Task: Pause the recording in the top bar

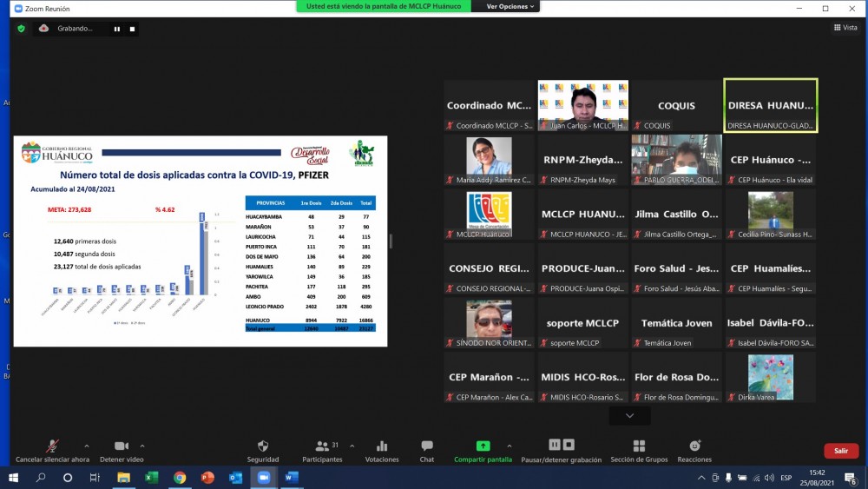Action: click(x=116, y=29)
